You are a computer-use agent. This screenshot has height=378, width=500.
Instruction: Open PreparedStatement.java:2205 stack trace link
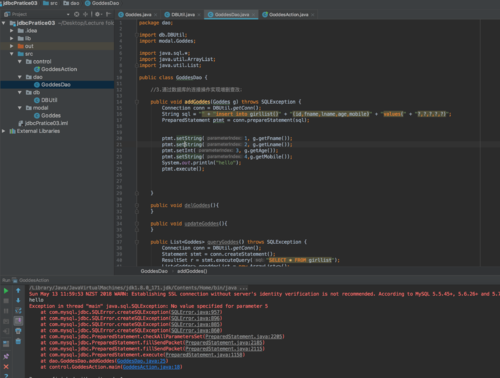(x=244, y=337)
